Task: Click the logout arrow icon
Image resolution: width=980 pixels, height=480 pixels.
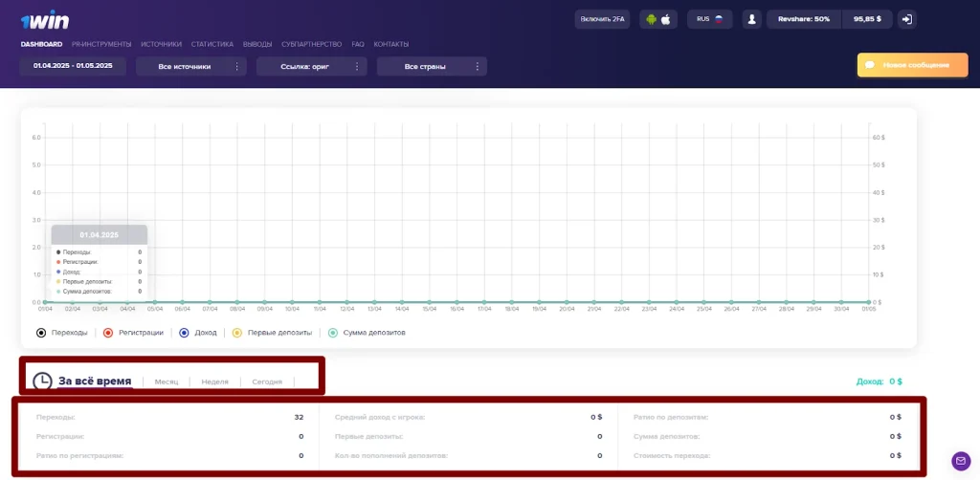Action: click(907, 19)
